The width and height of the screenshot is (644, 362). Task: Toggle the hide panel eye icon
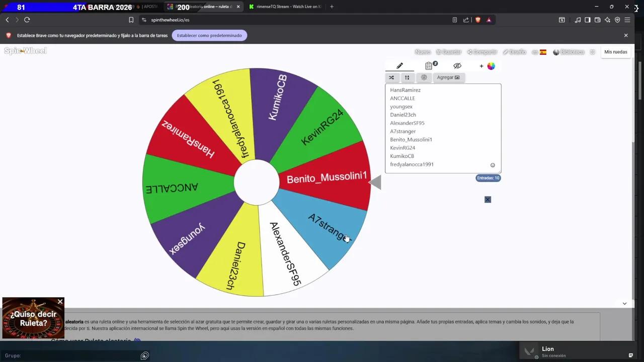pyautogui.click(x=457, y=66)
